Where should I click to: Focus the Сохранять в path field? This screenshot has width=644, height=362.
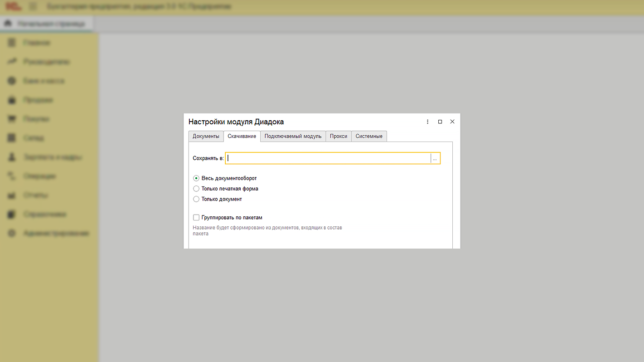328,158
